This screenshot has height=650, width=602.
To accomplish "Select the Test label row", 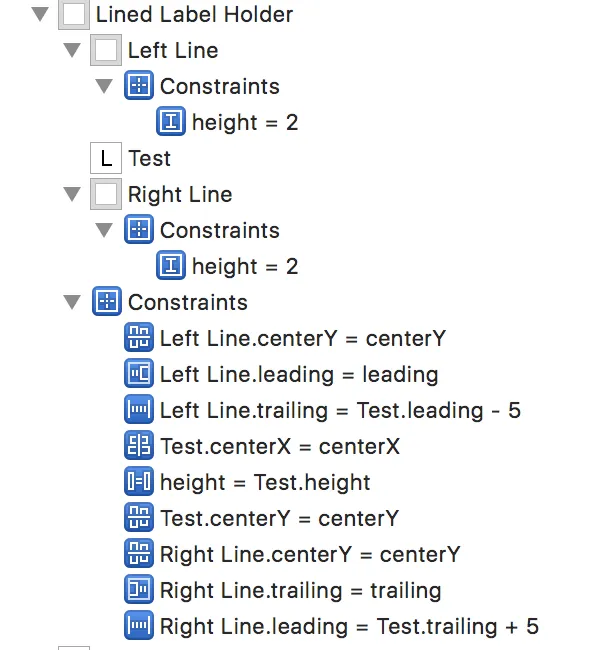I will pos(149,159).
